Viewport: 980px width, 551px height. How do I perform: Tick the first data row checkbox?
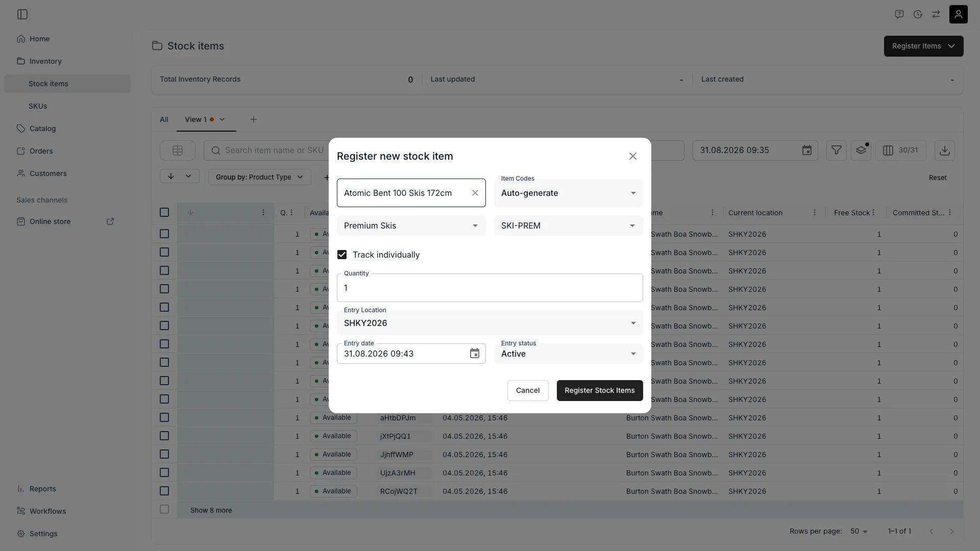pos(164,234)
